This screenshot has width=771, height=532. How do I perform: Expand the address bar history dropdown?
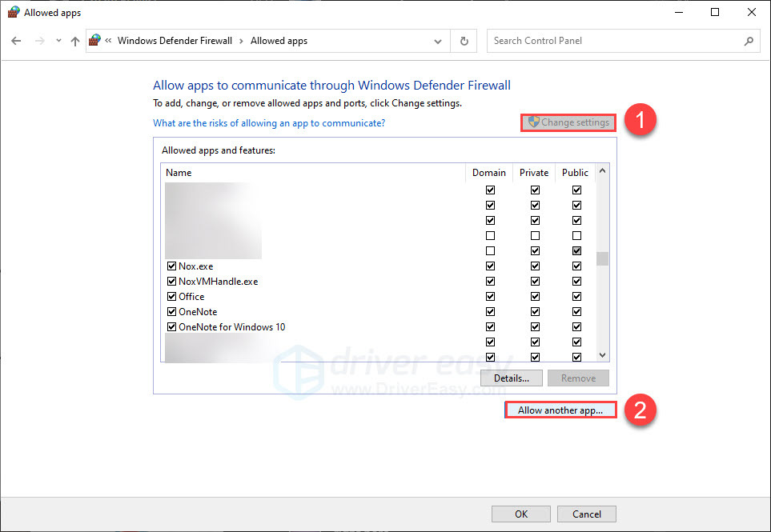[x=438, y=42]
